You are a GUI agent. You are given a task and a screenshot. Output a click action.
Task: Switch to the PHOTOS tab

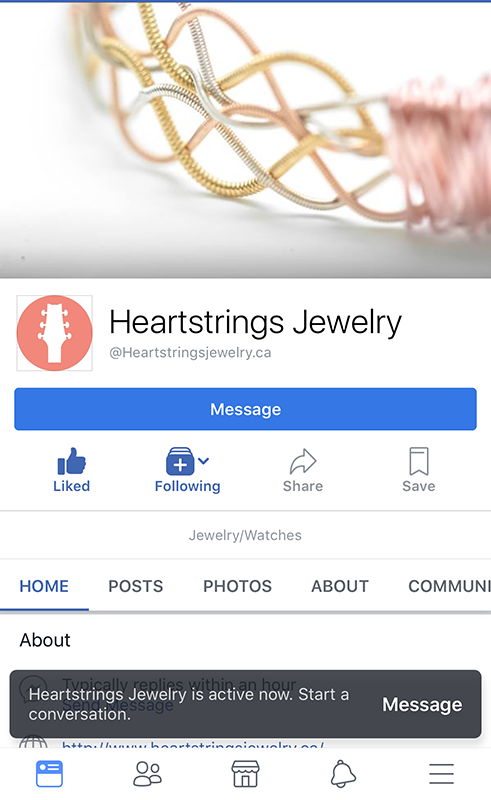237,586
